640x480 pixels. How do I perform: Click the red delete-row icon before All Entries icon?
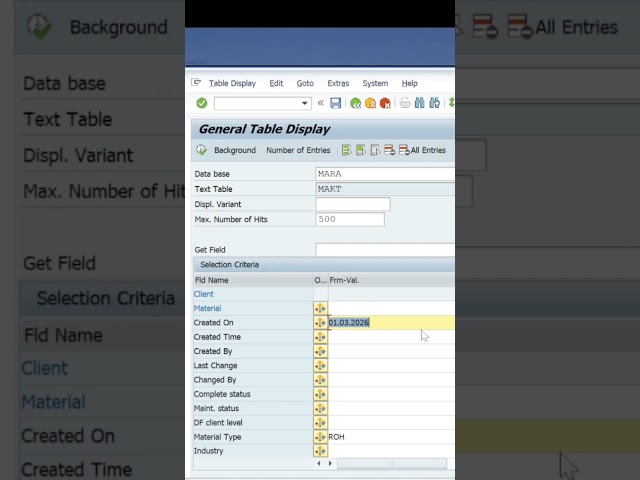coord(389,150)
